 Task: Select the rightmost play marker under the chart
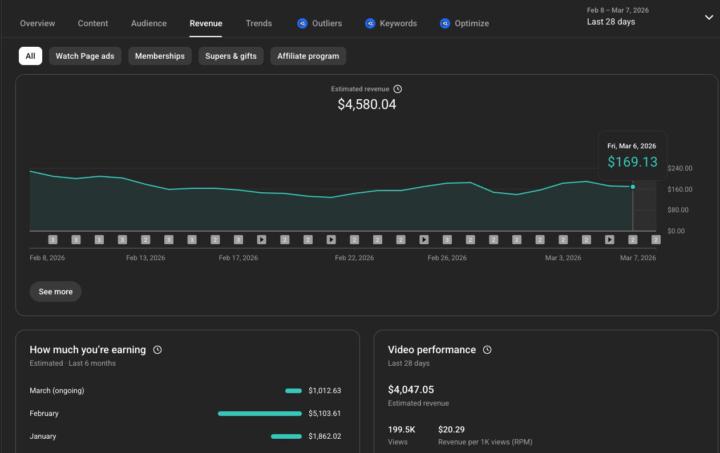[609, 240]
